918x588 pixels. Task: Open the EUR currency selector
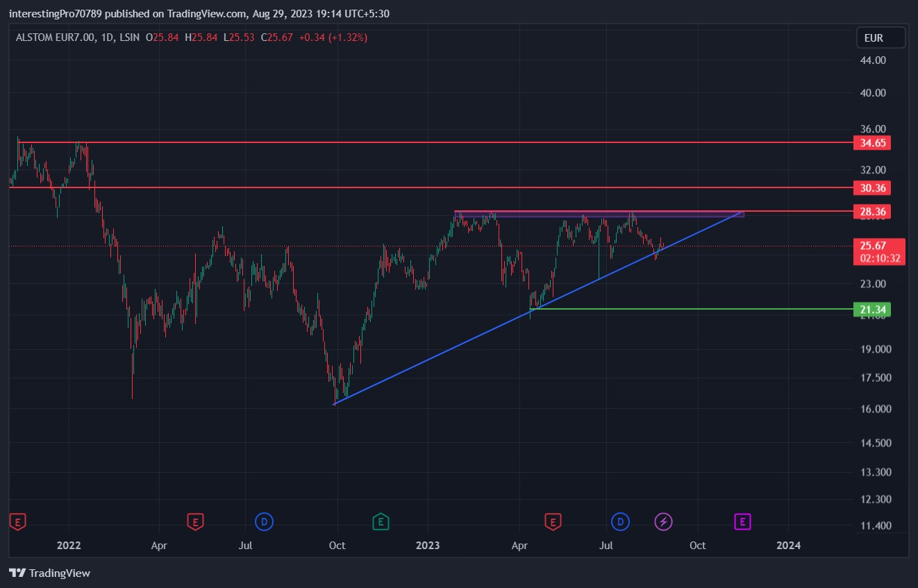pyautogui.click(x=881, y=37)
